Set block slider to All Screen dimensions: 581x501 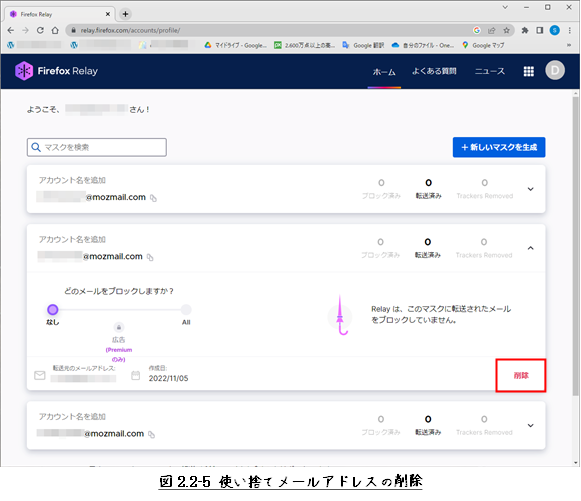[186, 309]
